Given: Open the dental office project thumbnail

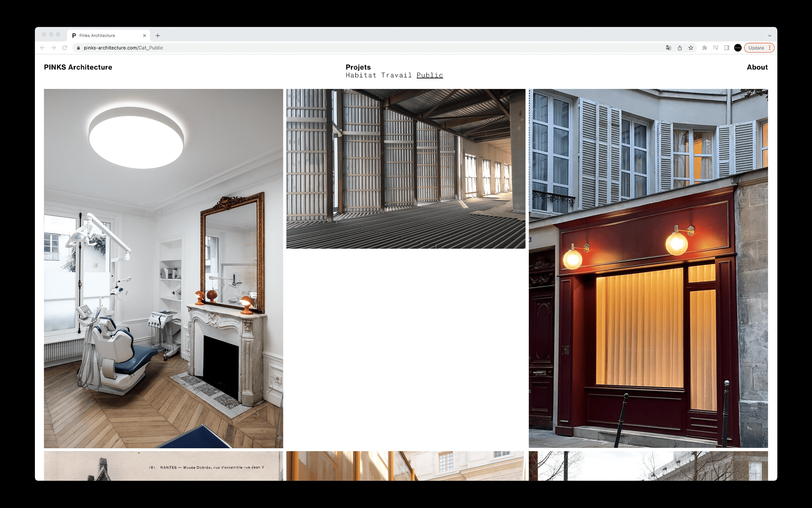Looking at the screenshot, I should coord(163,268).
